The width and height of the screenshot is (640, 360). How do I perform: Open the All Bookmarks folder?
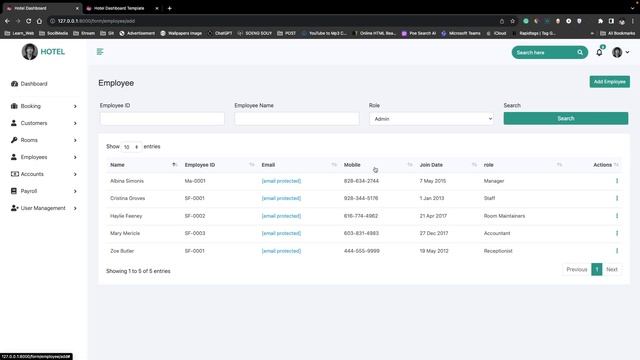point(618,33)
